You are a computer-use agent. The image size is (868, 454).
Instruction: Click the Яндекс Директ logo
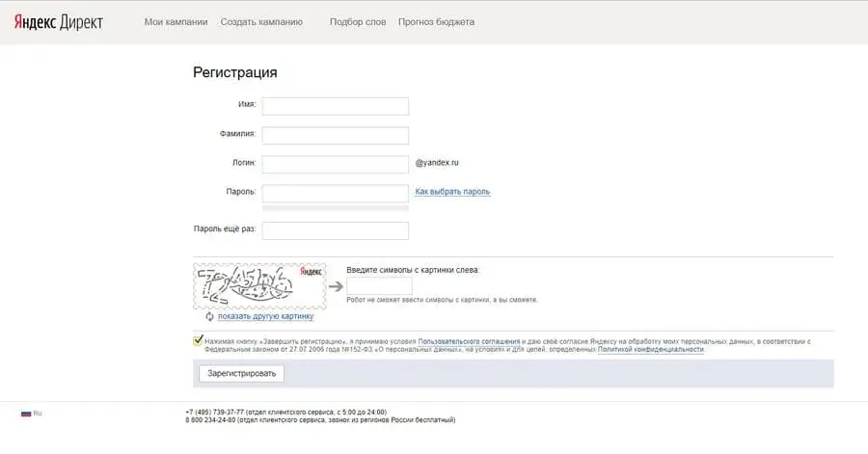(58, 22)
